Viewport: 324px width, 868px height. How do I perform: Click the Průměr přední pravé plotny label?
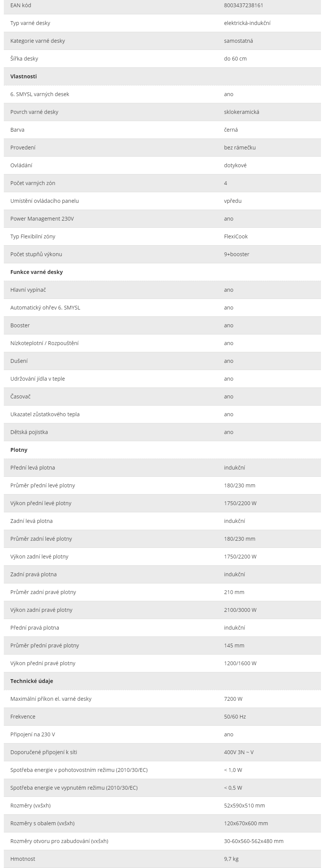tap(45, 646)
